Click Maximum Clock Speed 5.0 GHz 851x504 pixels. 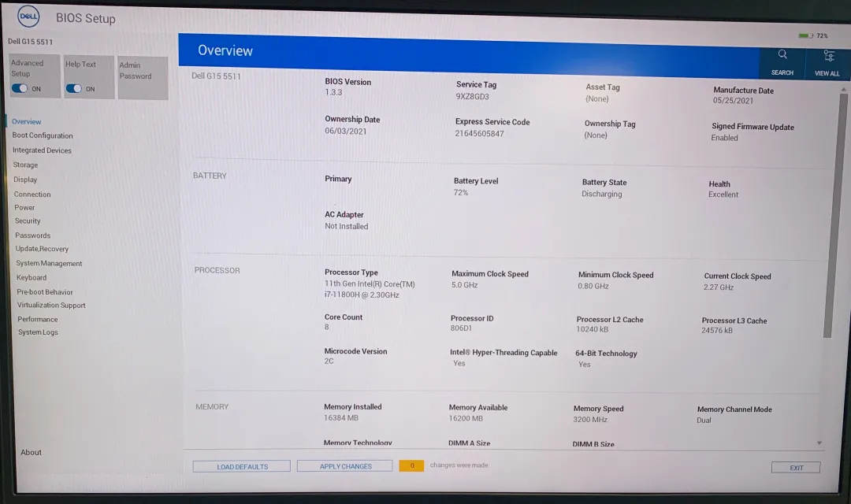point(465,285)
